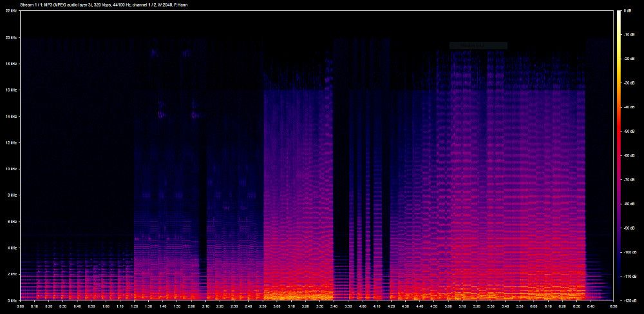The height and width of the screenshot is (314, 644).
Task: Click the '-110 dB' level scale label
Action: tap(630, 276)
